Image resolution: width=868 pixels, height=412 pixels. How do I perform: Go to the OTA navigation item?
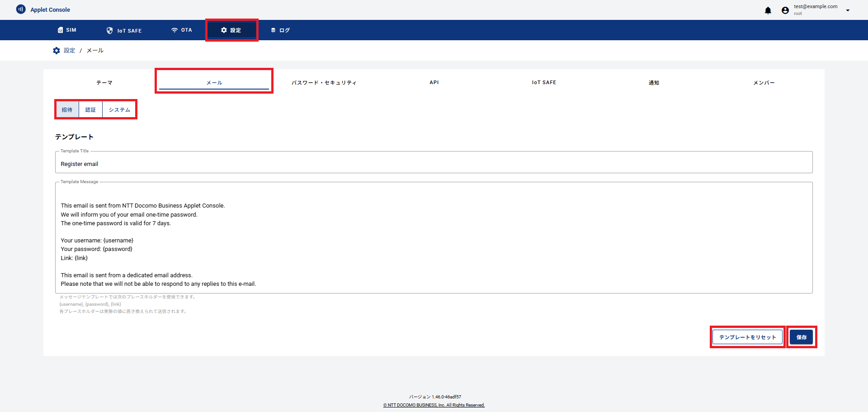pos(181,30)
